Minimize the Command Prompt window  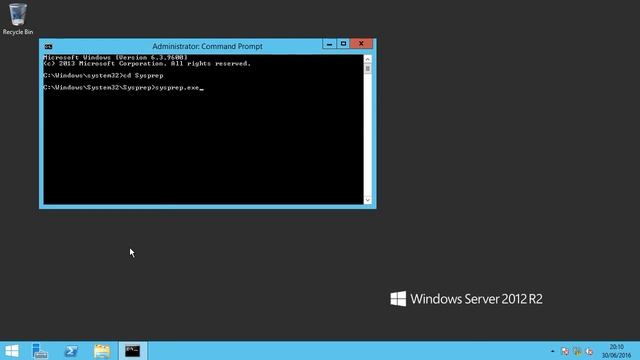coord(329,44)
